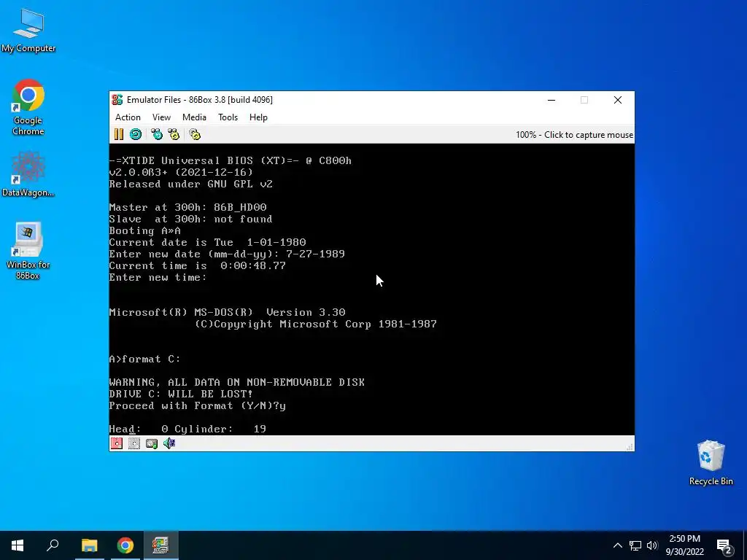Click inside the DOS emulator screen
Screen dimensions: 747x560
pyautogui.click(x=371, y=289)
